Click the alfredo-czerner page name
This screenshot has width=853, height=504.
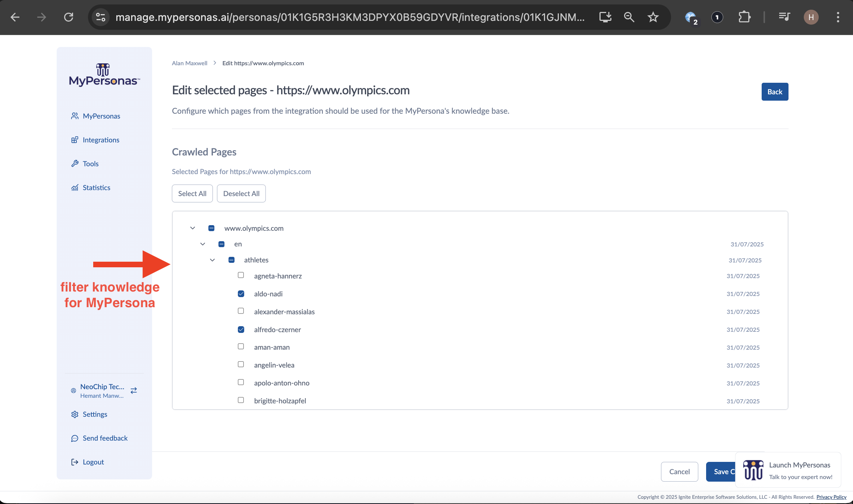277,330
